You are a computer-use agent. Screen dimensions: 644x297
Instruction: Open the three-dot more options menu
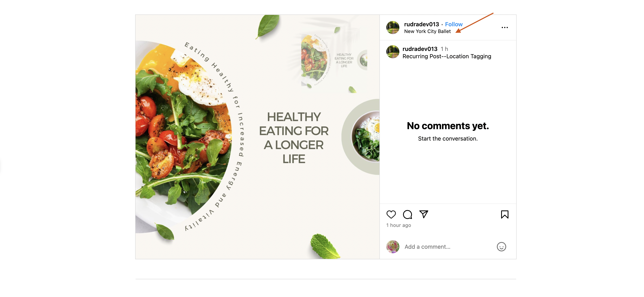pos(505,27)
